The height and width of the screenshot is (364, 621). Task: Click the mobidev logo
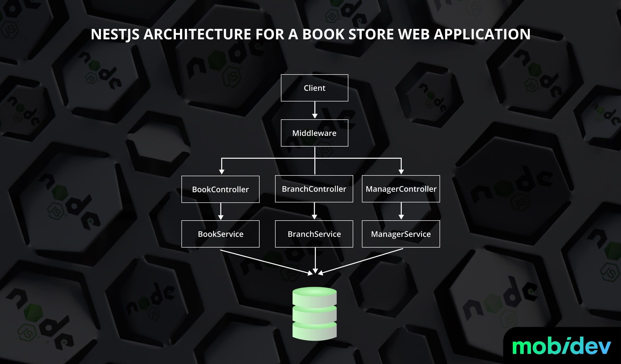click(561, 347)
